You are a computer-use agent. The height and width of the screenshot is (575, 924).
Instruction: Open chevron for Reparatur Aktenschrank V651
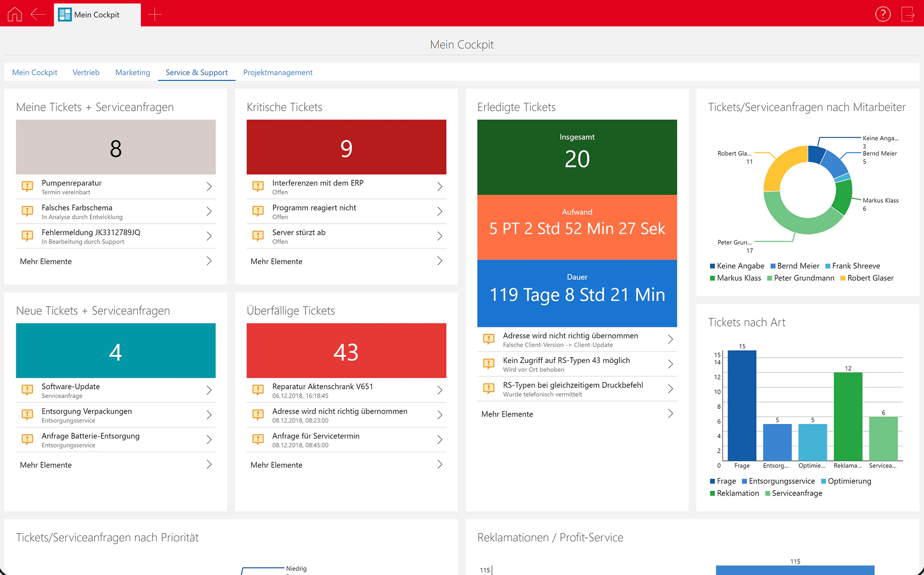pos(440,390)
